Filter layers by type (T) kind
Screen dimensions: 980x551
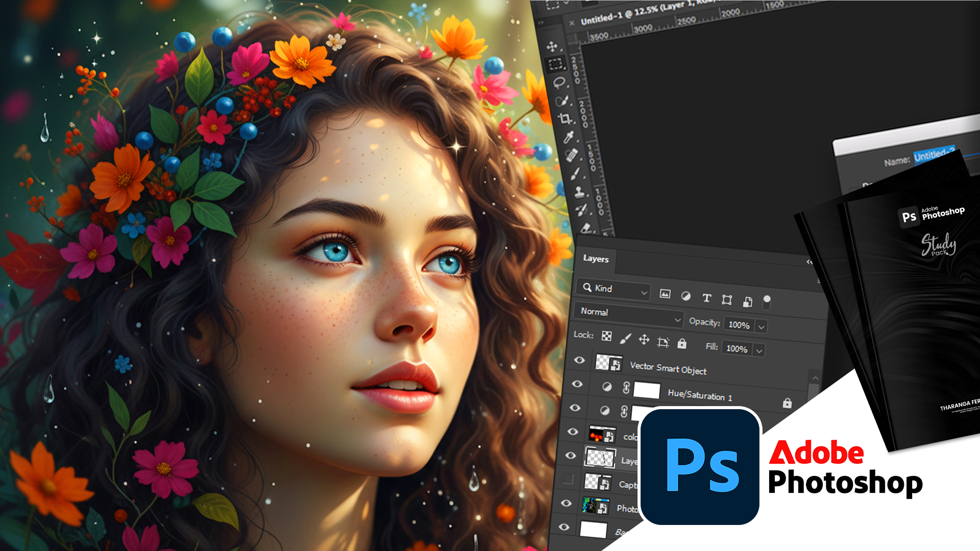(706, 298)
